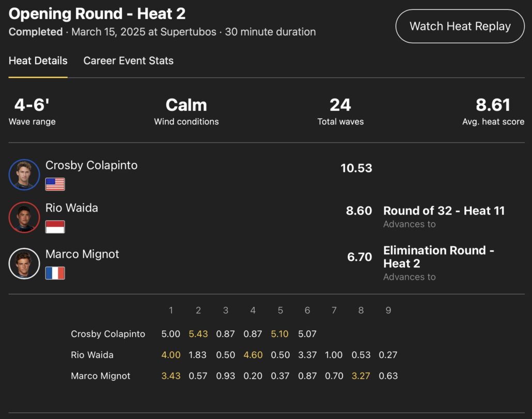Image resolution: width=532 pixels, height=419 pixels.
Task: Click Waida's highlighted 4.60 wave score
Action: tap(253, 355)
